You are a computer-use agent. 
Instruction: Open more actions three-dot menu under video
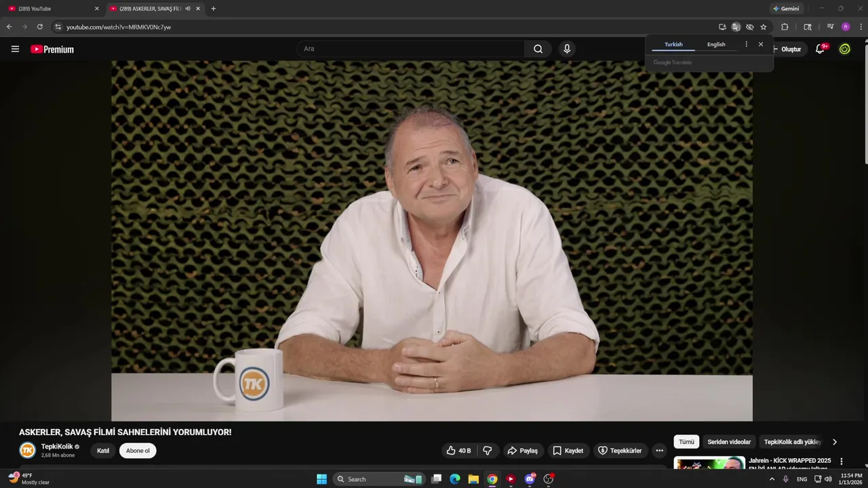click(x=659, y=451)
